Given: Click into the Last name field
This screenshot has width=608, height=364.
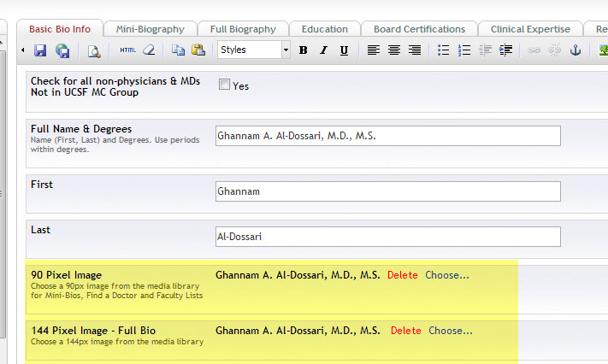Looking at the screenshot, I should [x=388, y=237].
